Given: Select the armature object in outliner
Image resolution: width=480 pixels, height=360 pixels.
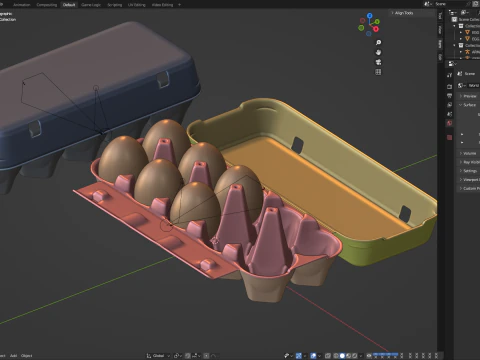Looking at the screenshot, I should click(x=471, y=52).
